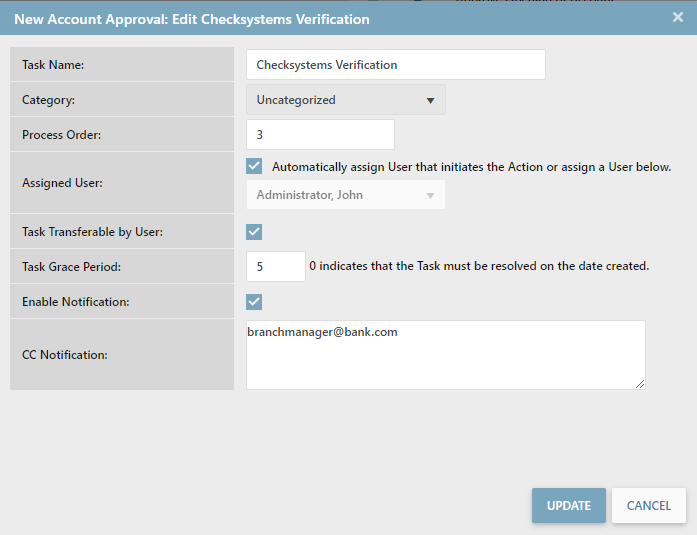The height and width of the screenshot is (535, 697).
Task: Select the Task Grace Period number field
Action: pos(275,267)
